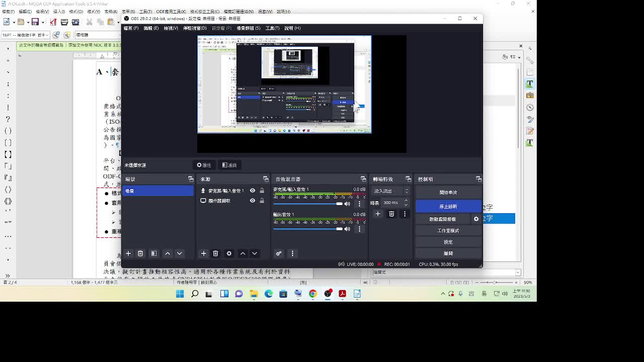Screen dimensions: 644x362
Task: Open 輸出音效 1 options three-dot menu
Action: (x=359, y=229)
